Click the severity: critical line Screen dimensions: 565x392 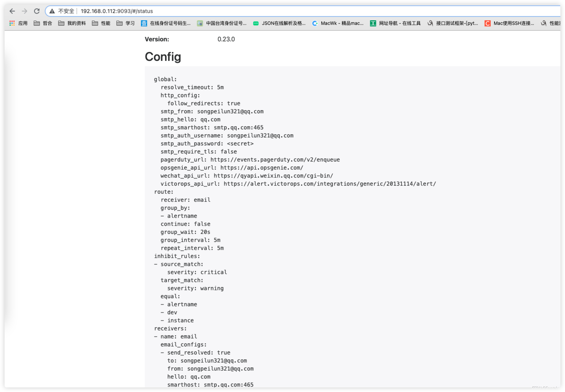pos(197,272)
